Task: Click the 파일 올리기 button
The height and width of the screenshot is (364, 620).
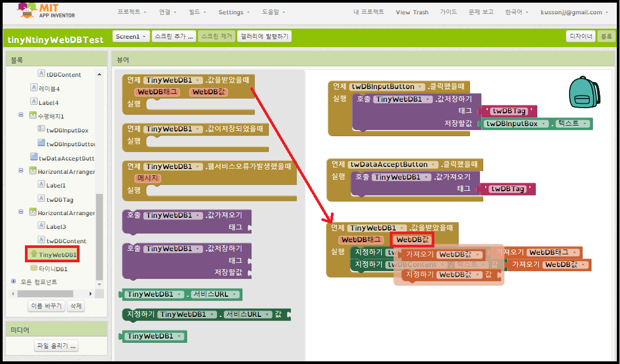Action: (x=56, y=346)
